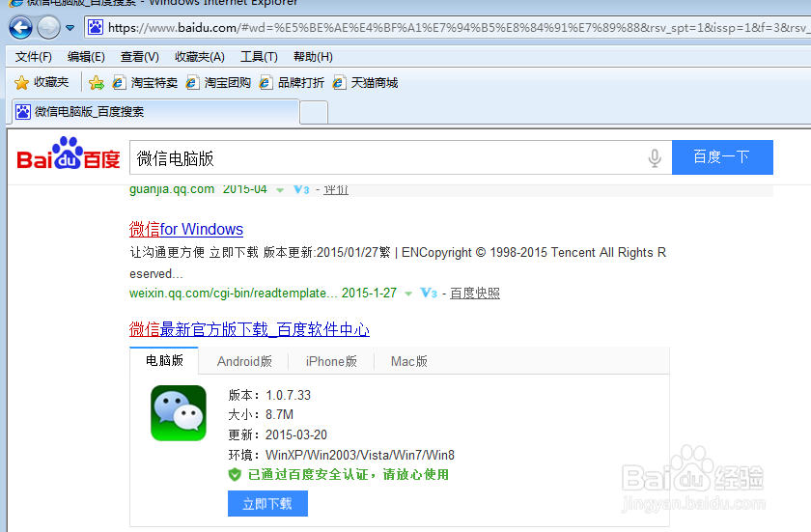
Task: Click the WinXP/Win2003/Vista/Win7/Win8 environment text
Action: 360,455
